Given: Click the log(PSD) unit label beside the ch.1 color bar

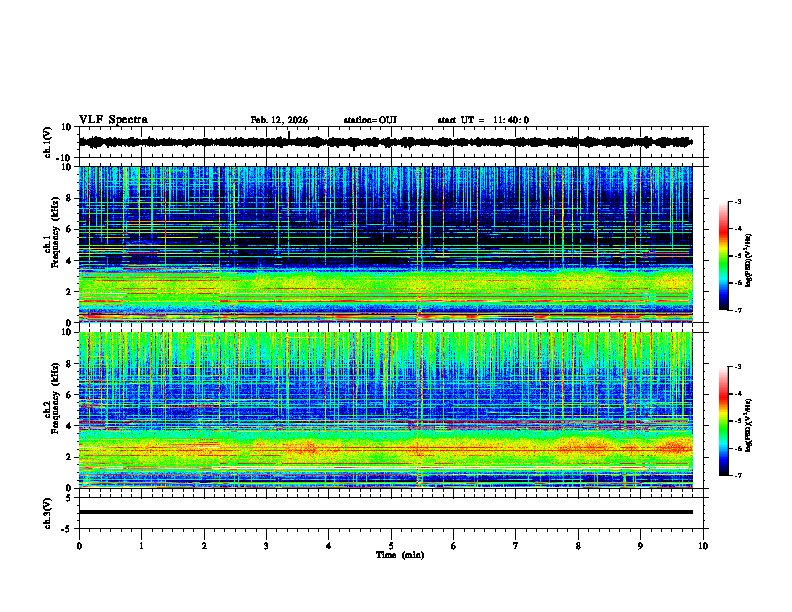Looking at the screenshot, I should pyautogui.click(x=749, y=260).
